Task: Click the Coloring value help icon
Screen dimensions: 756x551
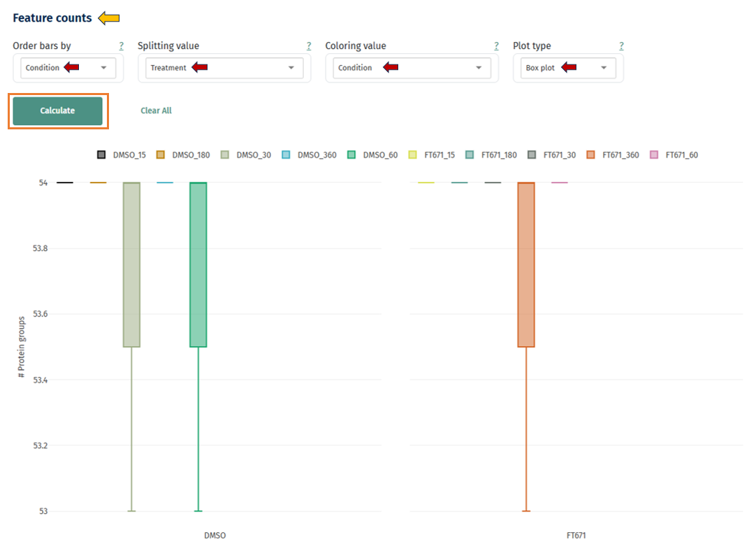Action: click(496, 45)
